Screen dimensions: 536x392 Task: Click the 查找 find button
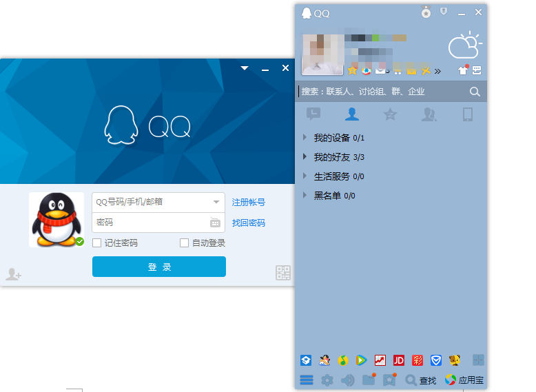point(421,380)
